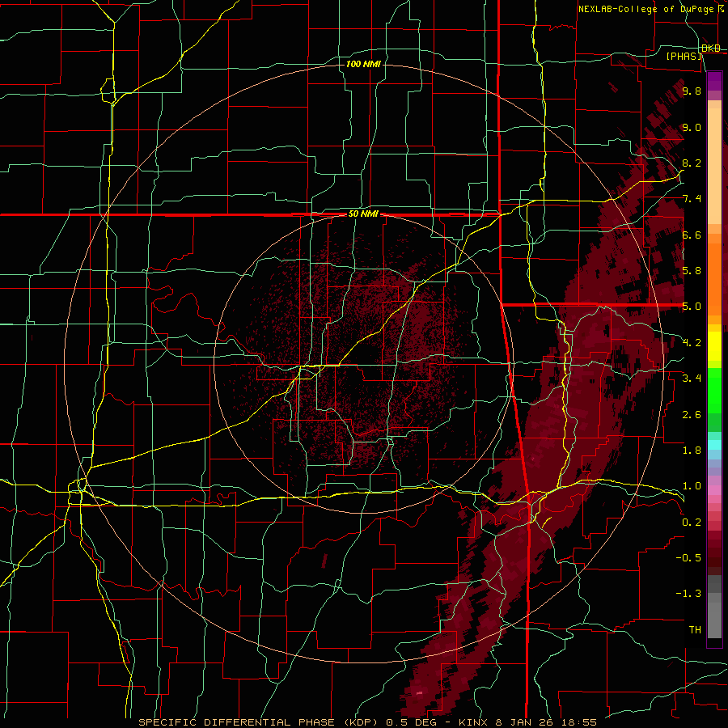Click the 50 NMI range ring label
Screen dimensions: 728x728
[x=363, y=214]
